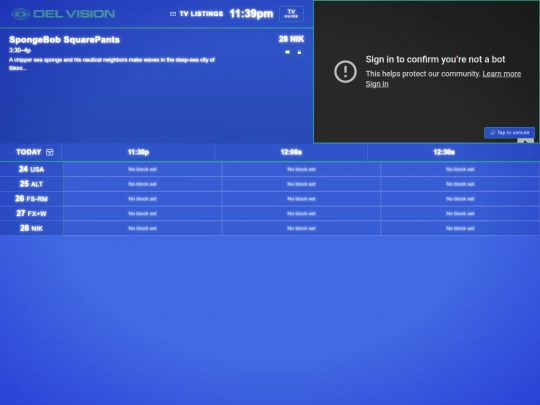Click the 12:30a block for 27 FX+W
540x405 pixels.
(x=460, y=214)
